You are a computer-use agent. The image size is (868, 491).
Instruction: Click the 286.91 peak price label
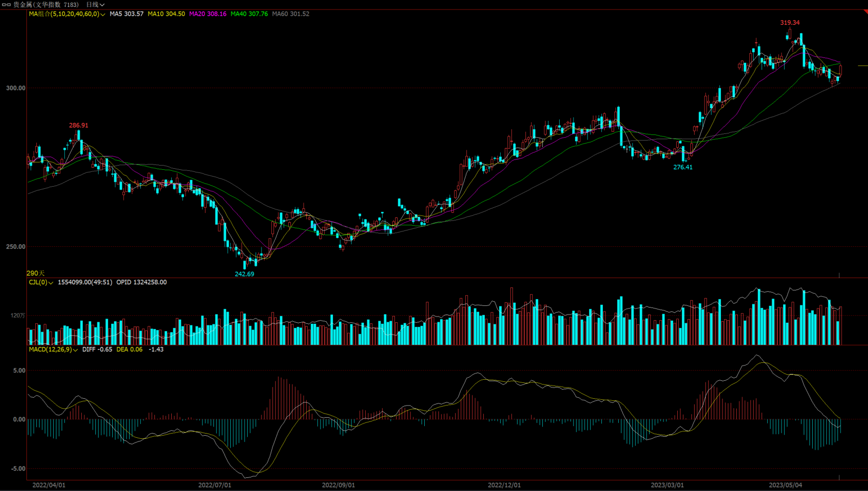[x=79, y=126]
